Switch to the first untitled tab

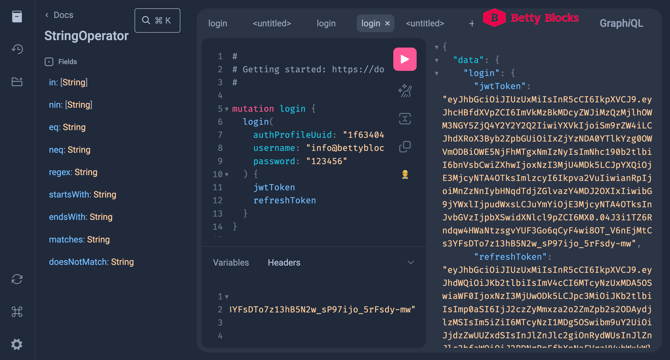click(x=272, y=23)
